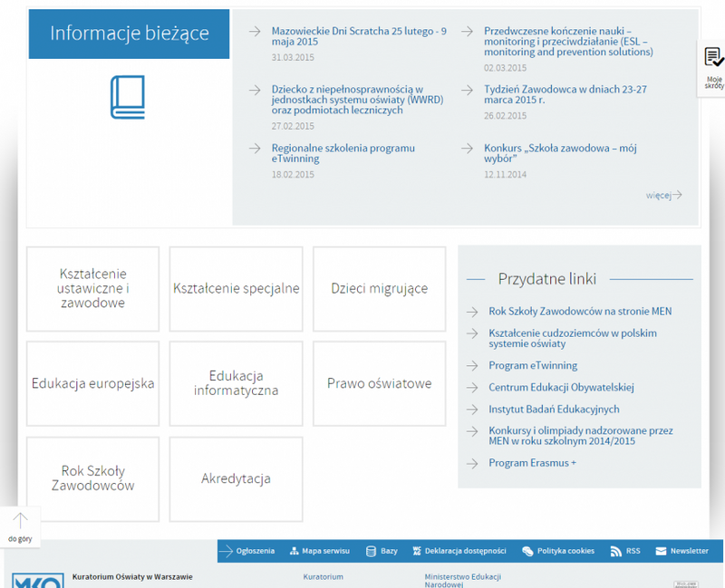Viewport: 725px width, 588px height.
Task: Click the book icon under Informacje bieżące
Action: point(128,98)
